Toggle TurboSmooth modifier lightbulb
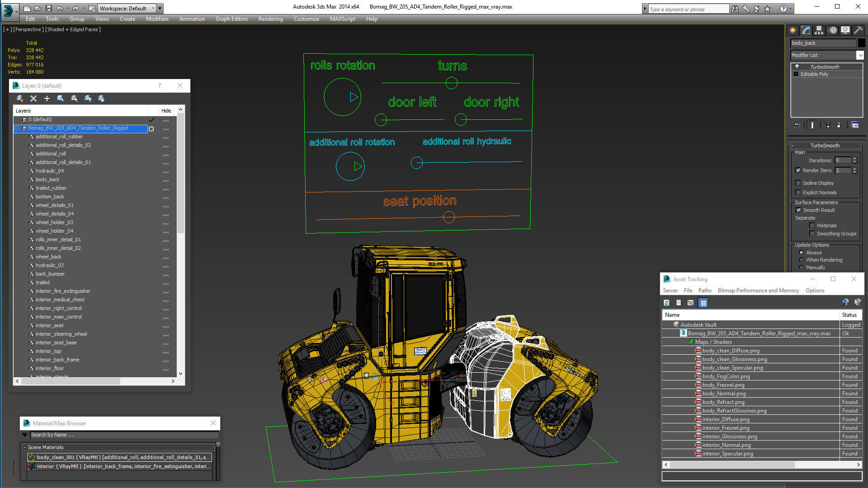 [797, 66]
